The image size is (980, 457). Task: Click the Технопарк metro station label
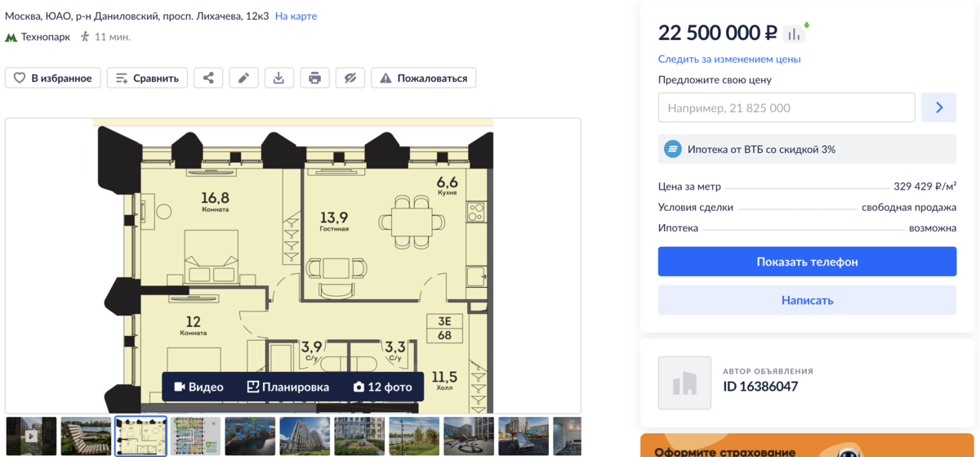[46, 37]
